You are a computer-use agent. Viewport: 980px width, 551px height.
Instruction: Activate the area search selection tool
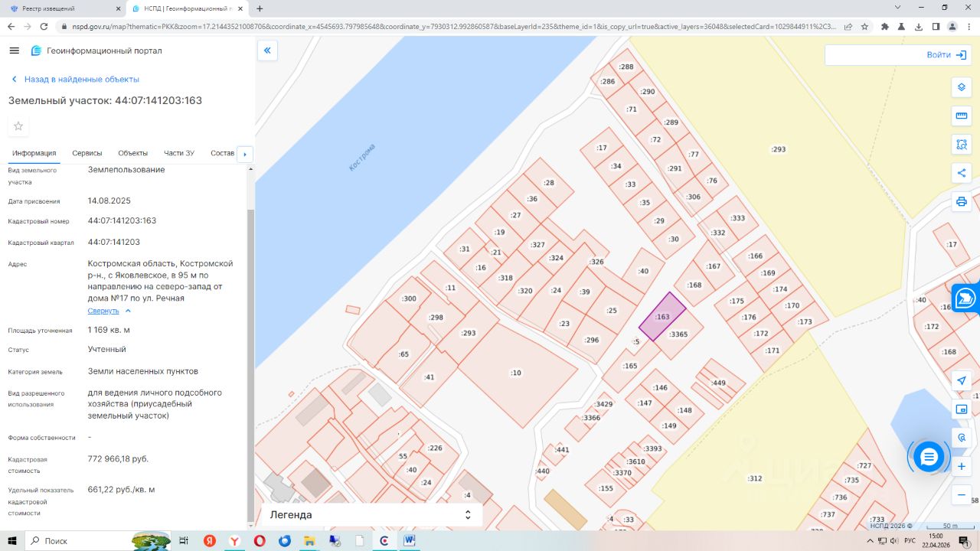coord(962,145)
